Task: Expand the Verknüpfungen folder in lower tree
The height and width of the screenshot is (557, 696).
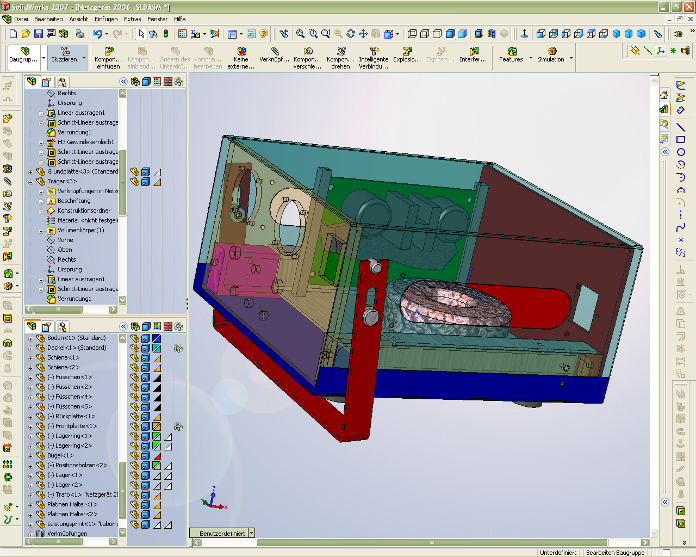Action: pos(28,534)
